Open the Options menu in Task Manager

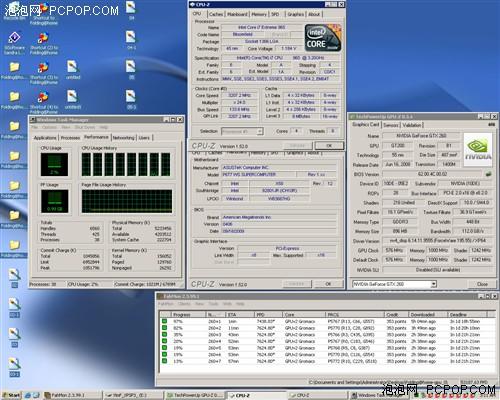point(49,127)
